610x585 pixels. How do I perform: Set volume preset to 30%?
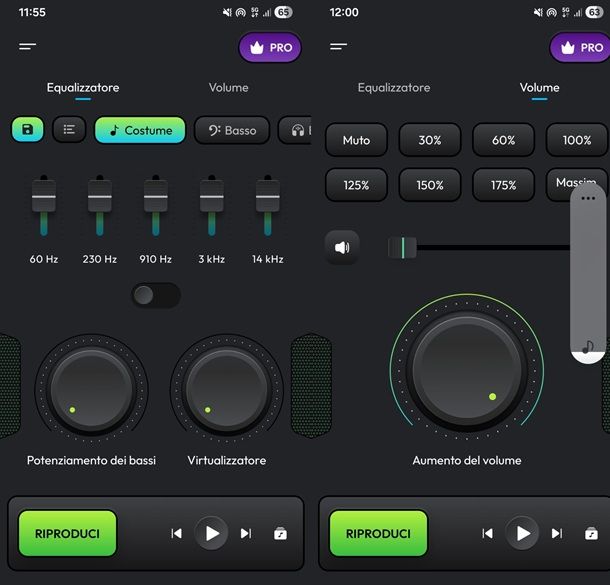point(430,140)
